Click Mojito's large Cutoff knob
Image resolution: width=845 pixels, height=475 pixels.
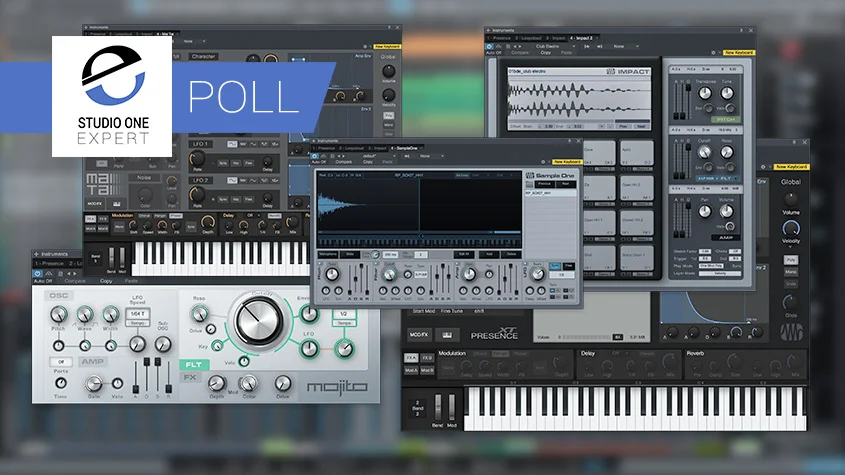[x=259, y=321]
